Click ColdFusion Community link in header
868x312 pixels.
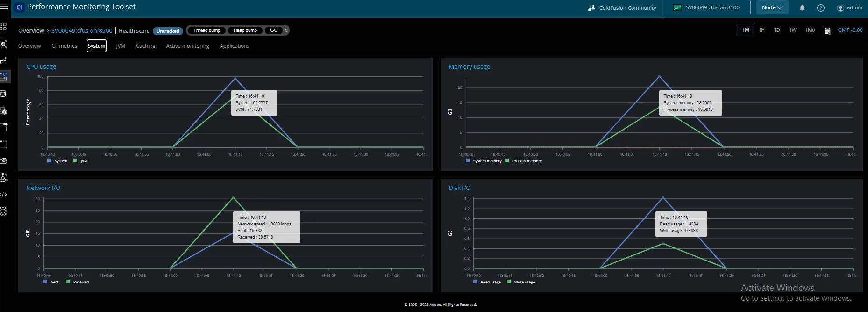point(627,8)
